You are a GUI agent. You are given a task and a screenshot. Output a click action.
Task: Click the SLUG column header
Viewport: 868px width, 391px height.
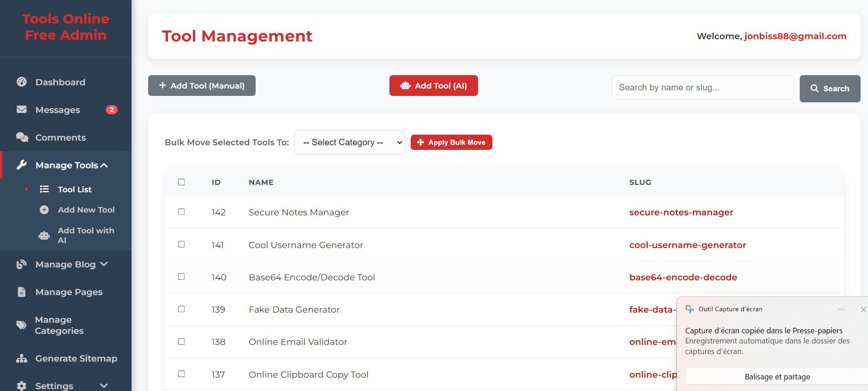click(x=640, y=183)
